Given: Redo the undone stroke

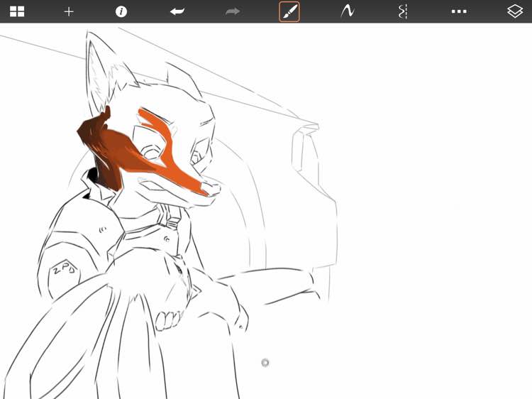Looking at the screenshot, I should pyautogui.click(x=233, y=11).
